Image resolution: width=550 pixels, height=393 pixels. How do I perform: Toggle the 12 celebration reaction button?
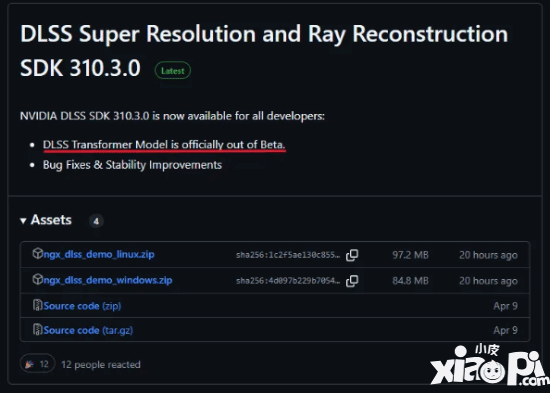[x=38, y=364]
